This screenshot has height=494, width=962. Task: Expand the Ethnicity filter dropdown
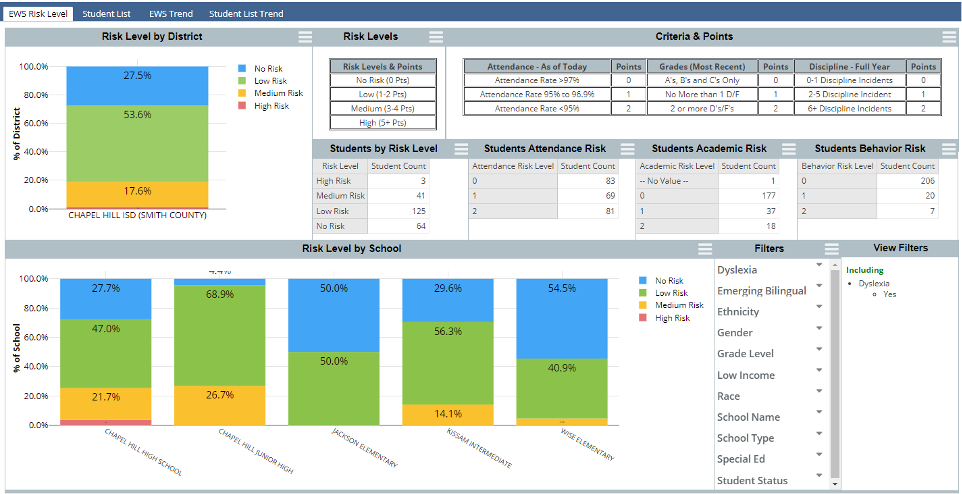819,307
